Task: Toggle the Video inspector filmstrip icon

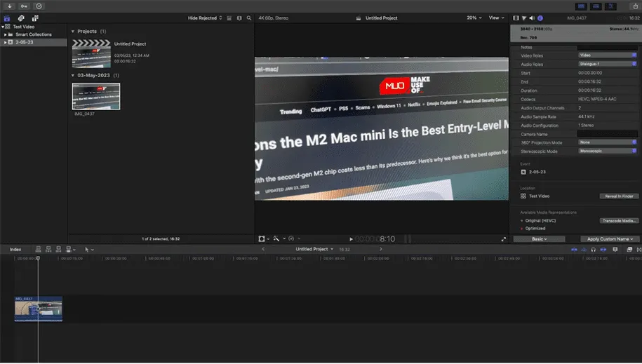Action: click(x=516, y=18)
